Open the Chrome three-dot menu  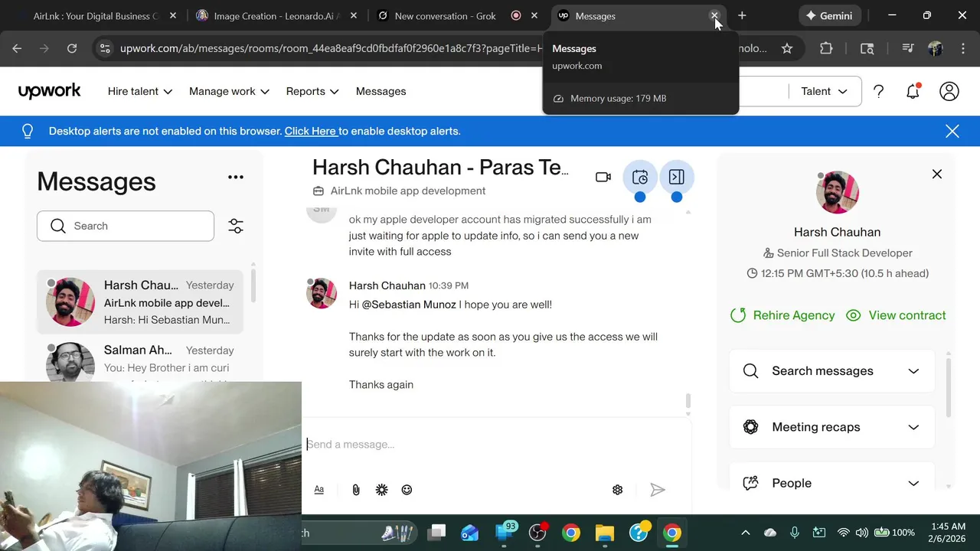[x=963, y=48]
